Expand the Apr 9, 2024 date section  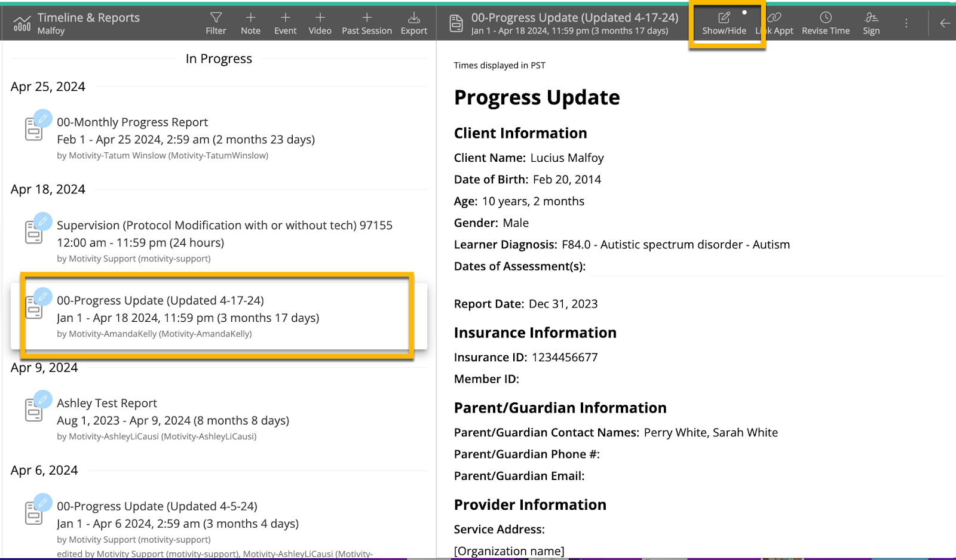(44, 368)
